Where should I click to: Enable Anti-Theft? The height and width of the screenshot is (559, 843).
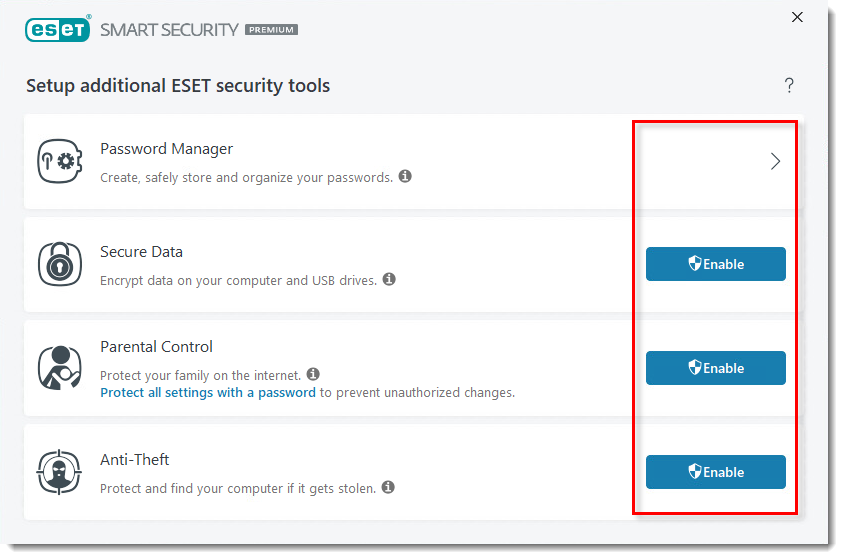716,472
